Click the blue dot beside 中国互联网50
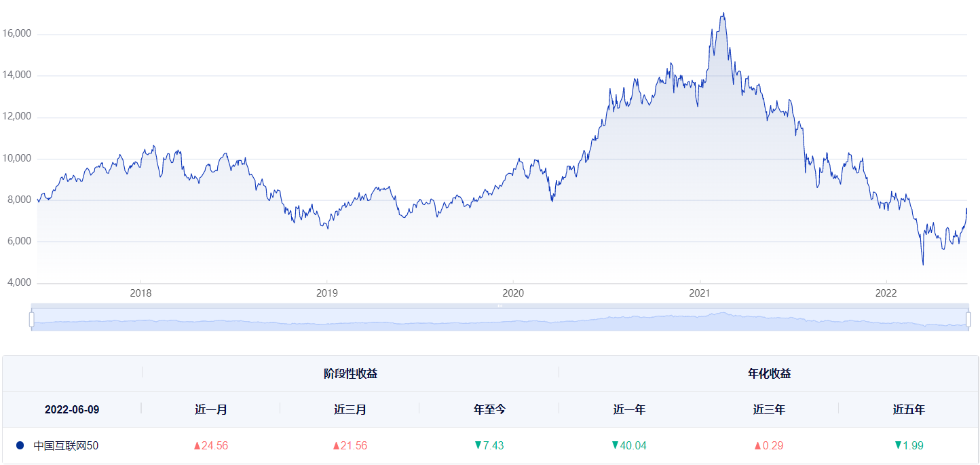Image resolution: width=980 pixels, height=465 pixels. pyautogui.click(x=20, y=445)
